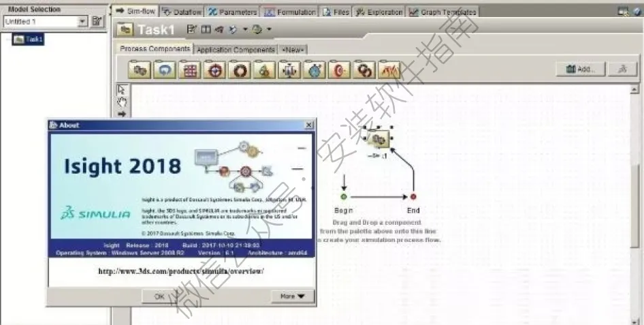Open the Untitled 1 model dropdown
The width and height of the screenshot is (644, 325).
click(82, 21)
